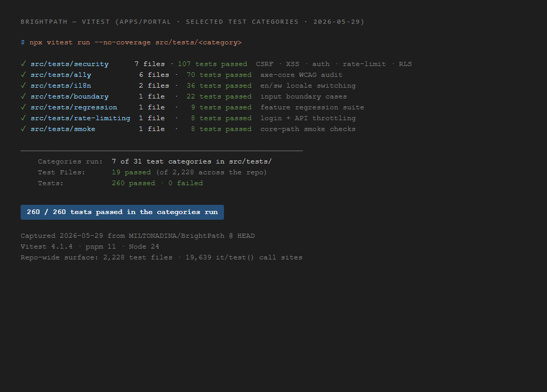Select the src/tests/boundary path

pos(70,96)
